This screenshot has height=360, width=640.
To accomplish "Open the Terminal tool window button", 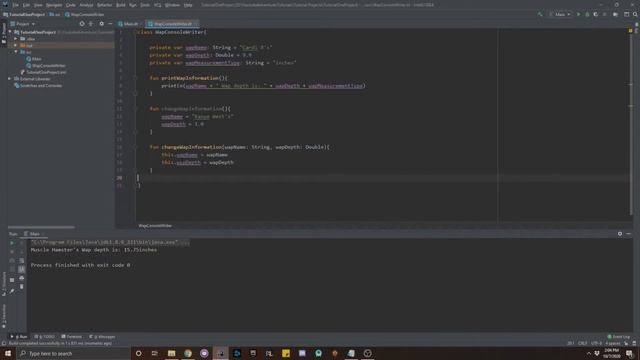I will click(x=71, y=337).
